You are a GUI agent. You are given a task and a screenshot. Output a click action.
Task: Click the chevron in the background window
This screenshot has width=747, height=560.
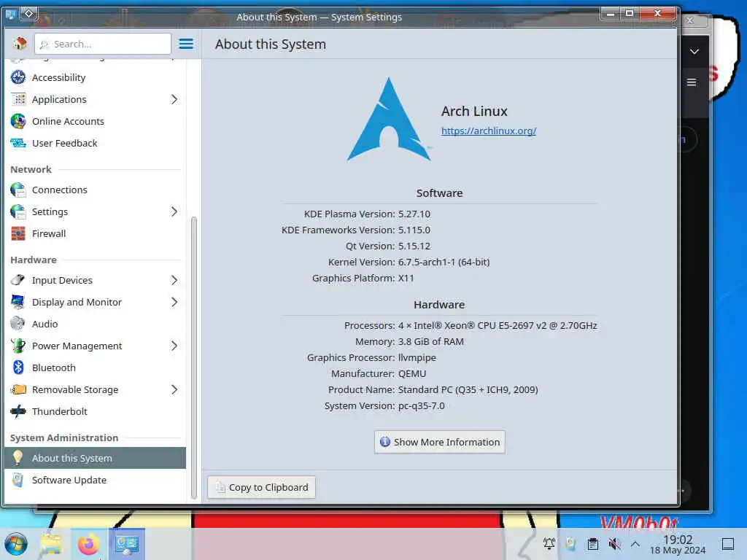coord(694,52)
